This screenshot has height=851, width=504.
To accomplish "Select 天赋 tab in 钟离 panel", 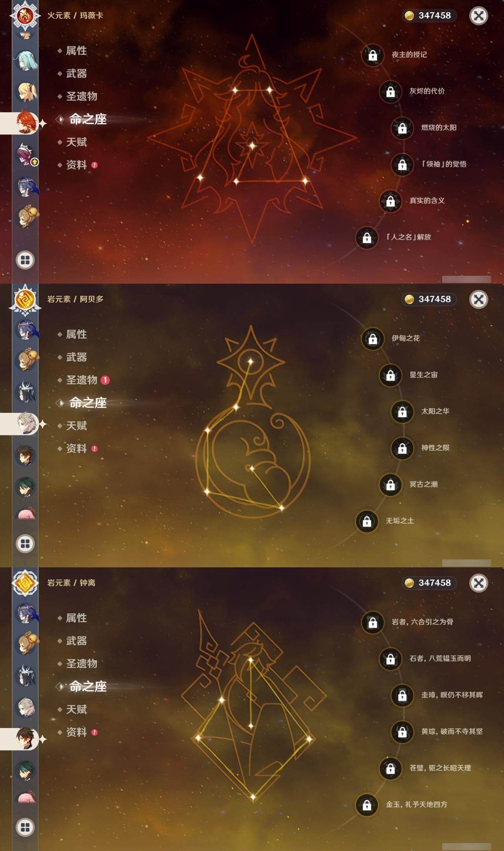I will [76, 709].
